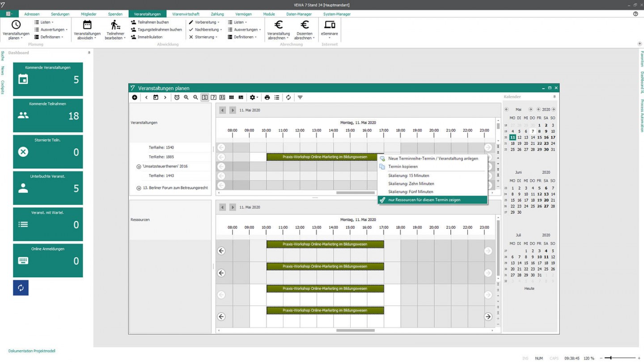Viewport: 644px width, 362px height.
Task: Open Dozenten abrechnen dropdown
Action: [305, 30]
